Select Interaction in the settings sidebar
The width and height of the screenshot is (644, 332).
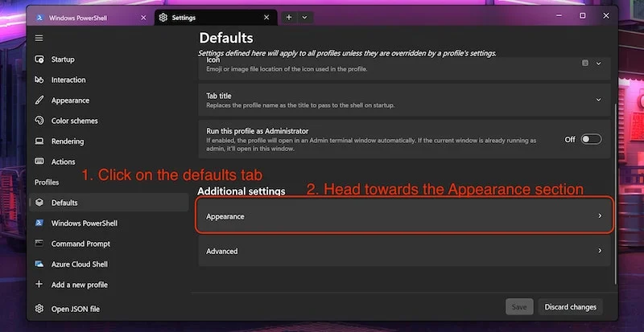coord(109,80)
